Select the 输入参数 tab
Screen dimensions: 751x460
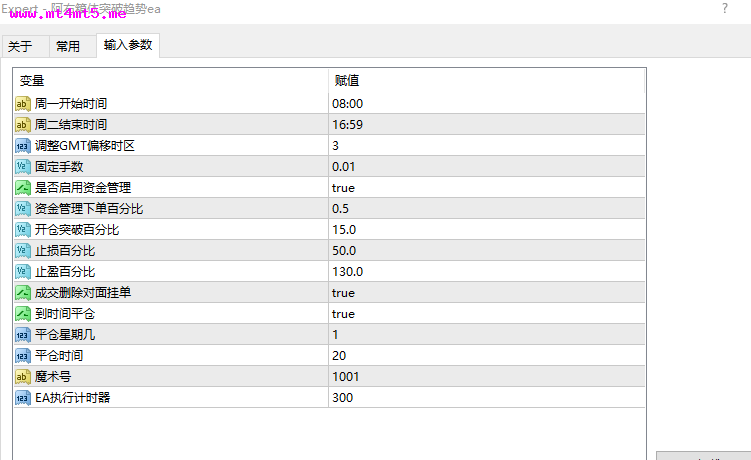coord(128,45)
